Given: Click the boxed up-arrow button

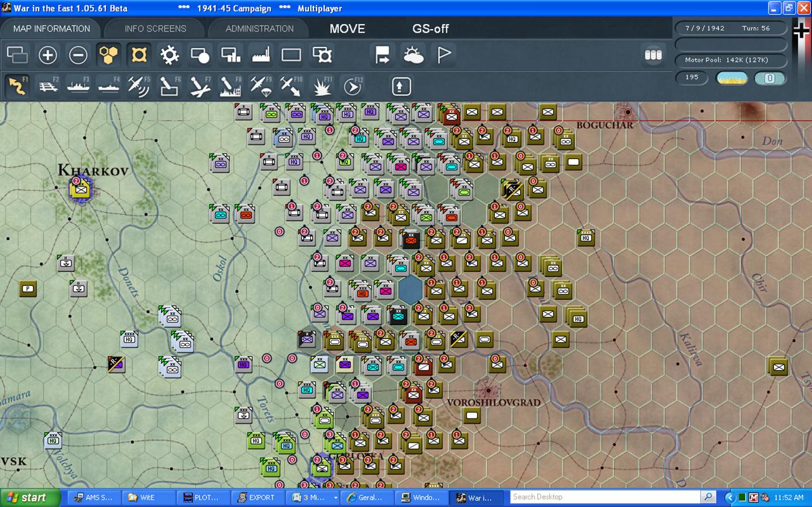Looking at the screenshot, I should click(x=401, y=86).
